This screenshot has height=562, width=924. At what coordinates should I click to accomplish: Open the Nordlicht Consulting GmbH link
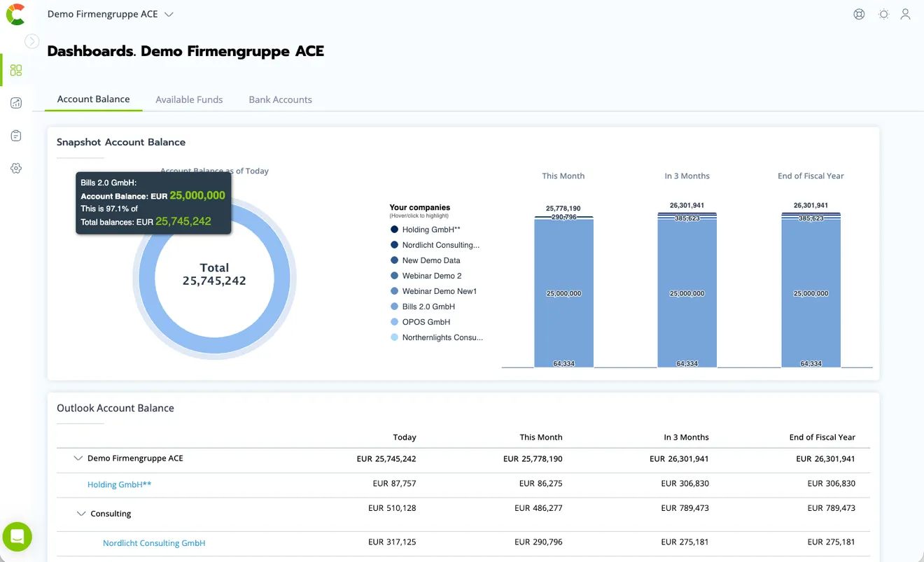[154, 543]
